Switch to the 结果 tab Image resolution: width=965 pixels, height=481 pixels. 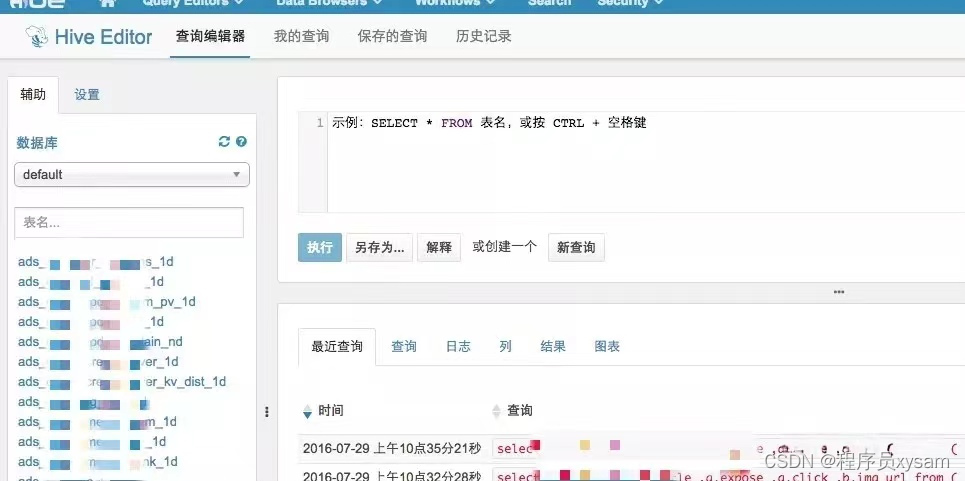click(x=553, y=347)
